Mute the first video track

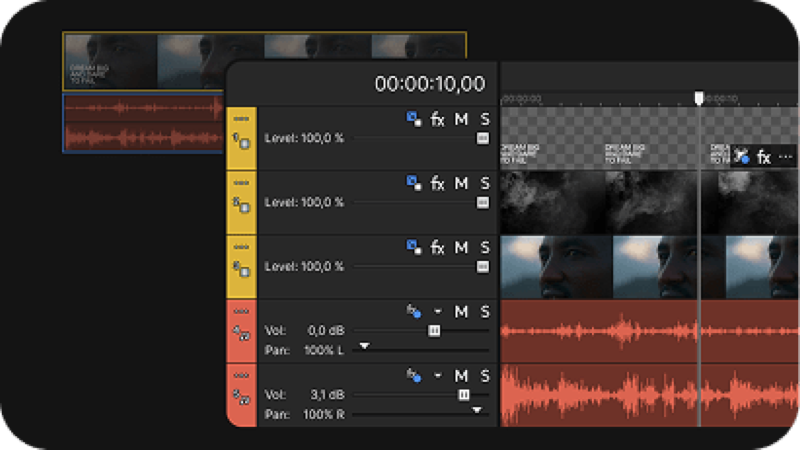(461, 119)
